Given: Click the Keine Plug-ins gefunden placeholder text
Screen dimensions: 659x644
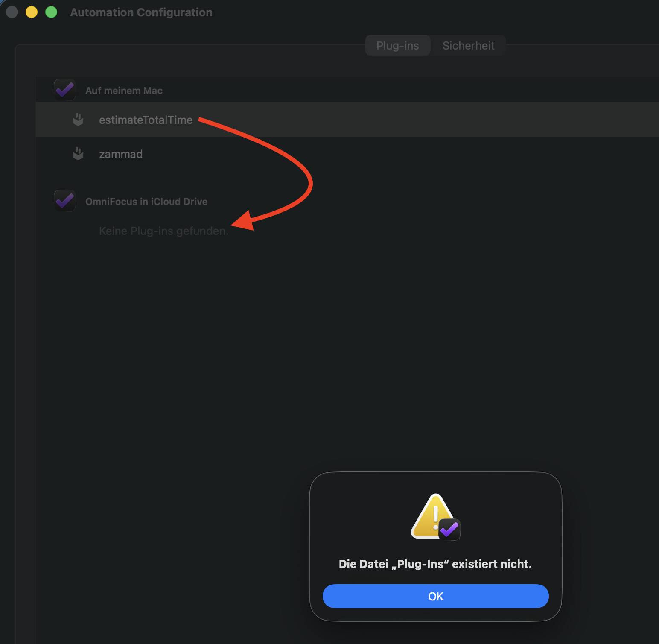Looking at the screenshot, I should coord(163,231).
